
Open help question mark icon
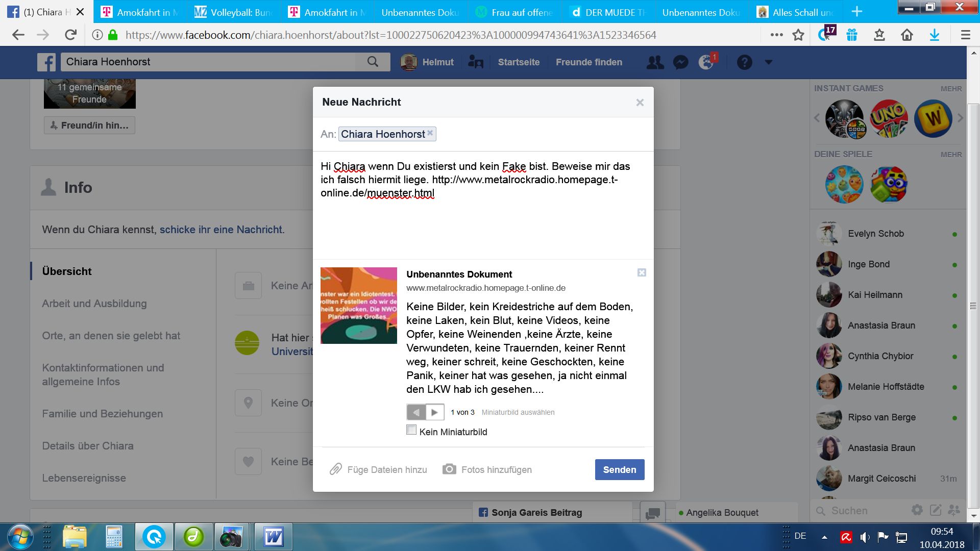pos(744,62)
